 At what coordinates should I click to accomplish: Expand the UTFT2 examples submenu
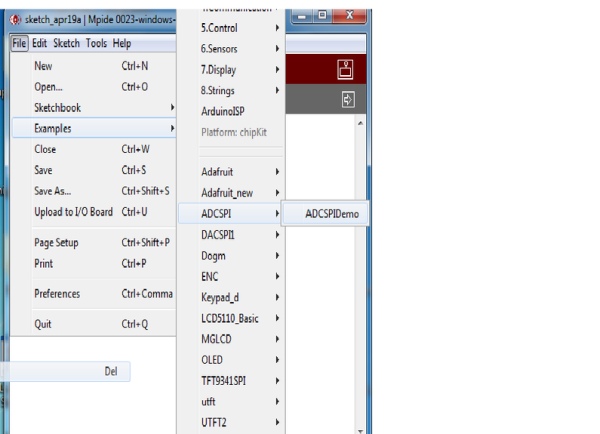coord(232,422)
